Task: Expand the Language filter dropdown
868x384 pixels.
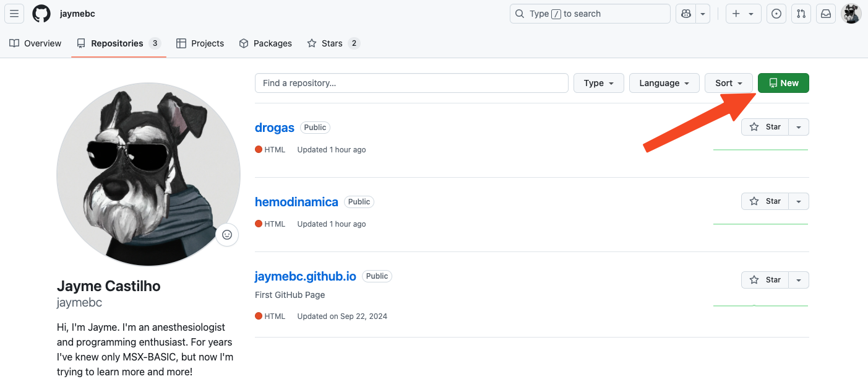Action: [664, 83]
